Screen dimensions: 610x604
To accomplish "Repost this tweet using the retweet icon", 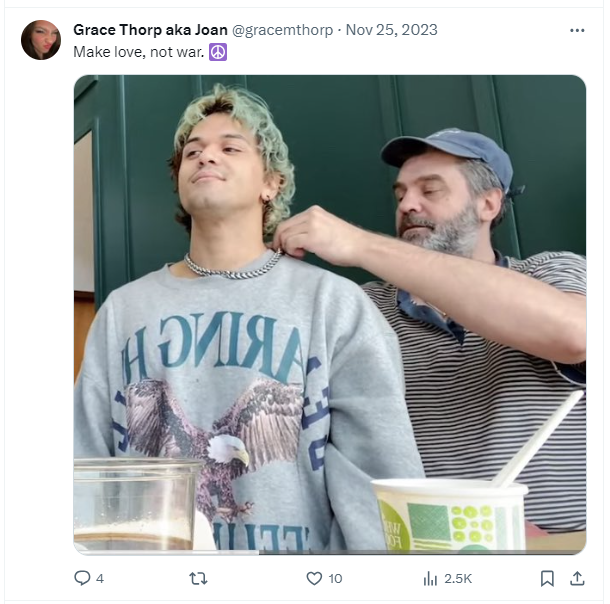I will [198, 578].
